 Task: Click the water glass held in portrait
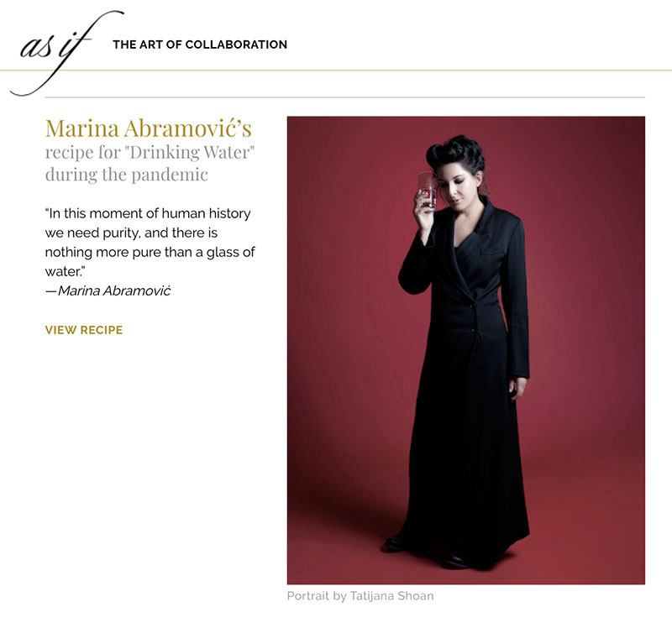click(x=428, y=191)
